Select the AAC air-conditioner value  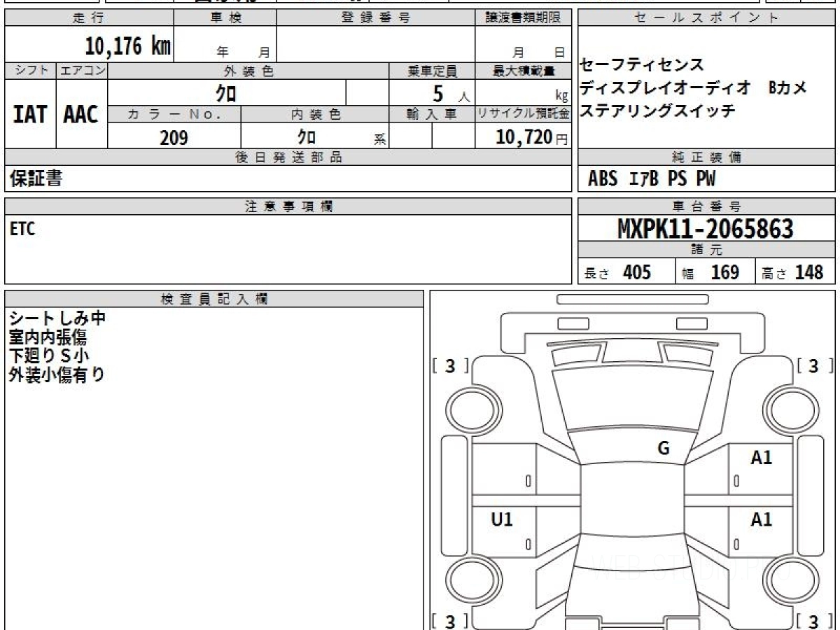tap(81, 115)
